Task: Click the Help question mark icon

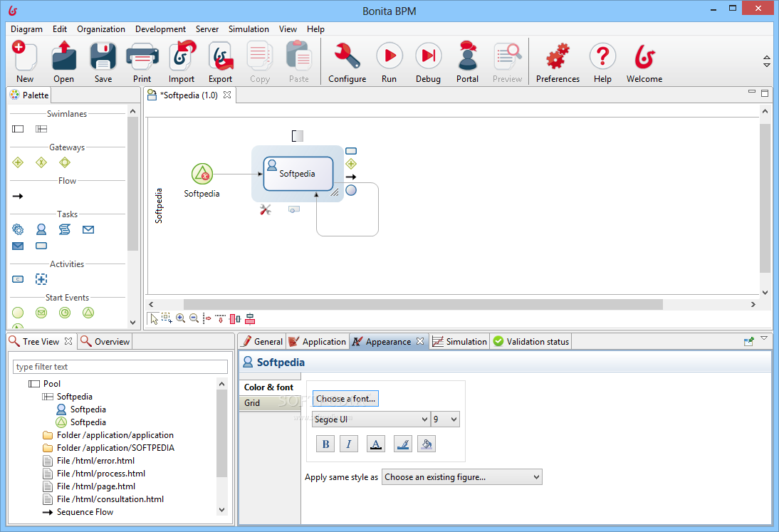Action: coord(602,63)
